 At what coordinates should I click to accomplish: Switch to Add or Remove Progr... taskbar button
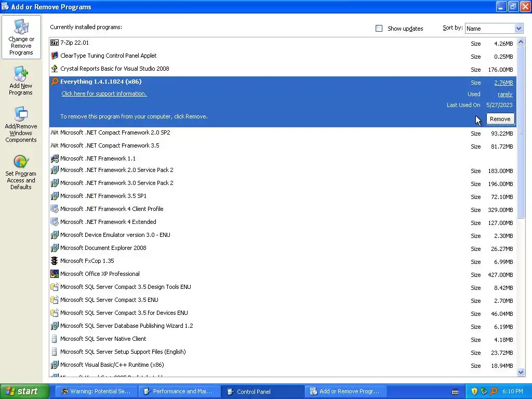pyautogui.click(x=345, y=392)
